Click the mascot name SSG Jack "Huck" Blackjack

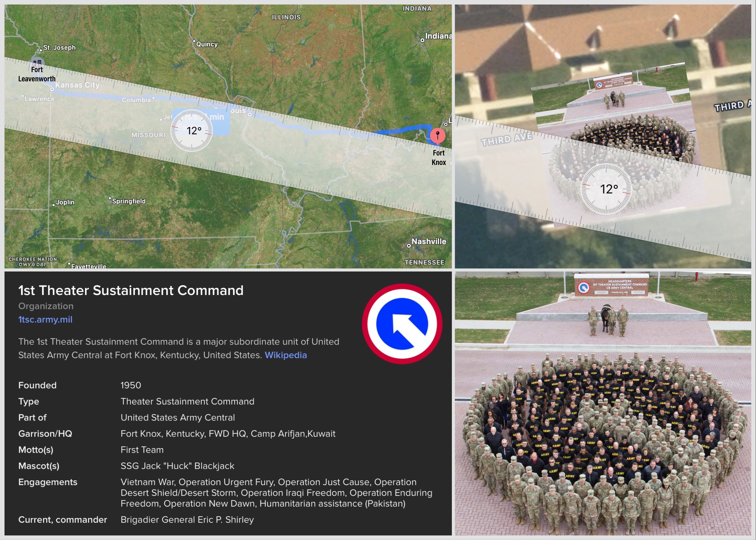(x=177, y=466)
